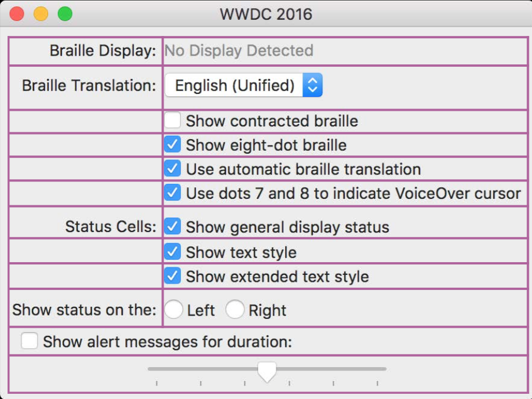Select the Left status position radio button
This screenshot has width=532, height=399.
174,310
